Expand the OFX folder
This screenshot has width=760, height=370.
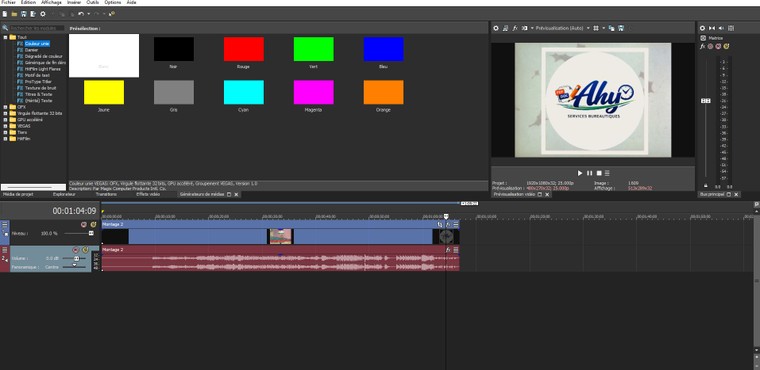[x=5, y=107]
